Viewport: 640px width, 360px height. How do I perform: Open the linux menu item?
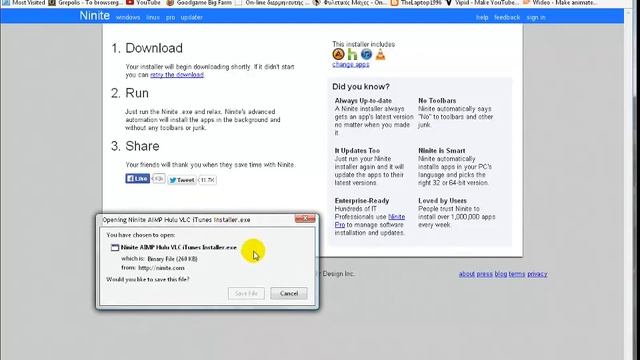click(x=153, y=18)
